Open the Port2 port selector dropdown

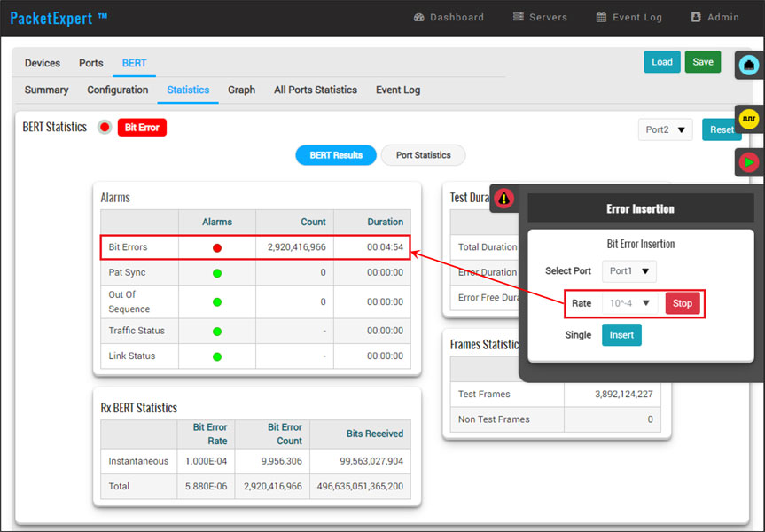665,129
